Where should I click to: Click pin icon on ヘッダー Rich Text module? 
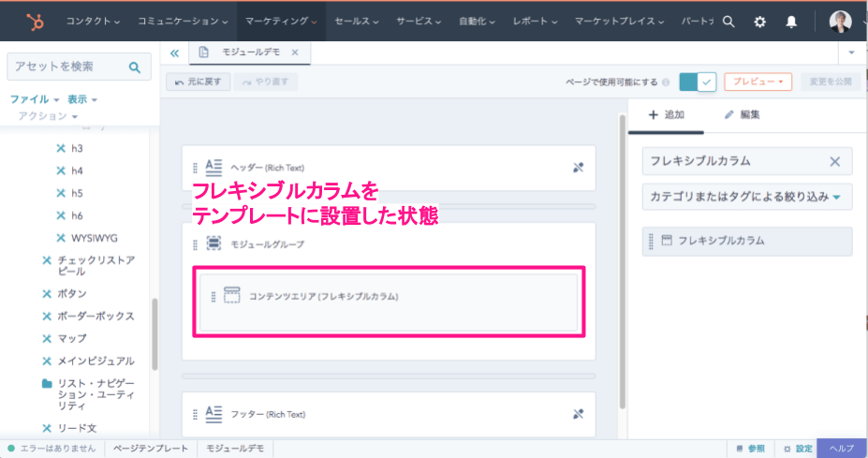click(578, 168)
